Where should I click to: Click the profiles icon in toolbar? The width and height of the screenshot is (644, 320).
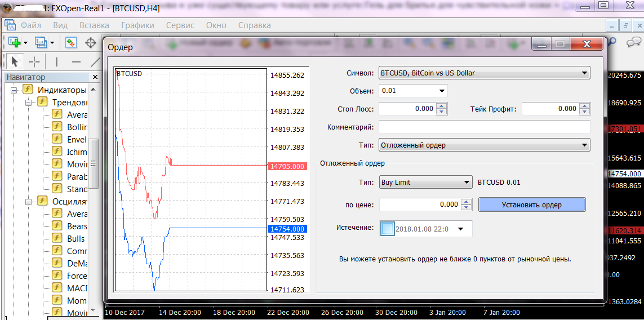pyautogui.click(x=41, y=43)
